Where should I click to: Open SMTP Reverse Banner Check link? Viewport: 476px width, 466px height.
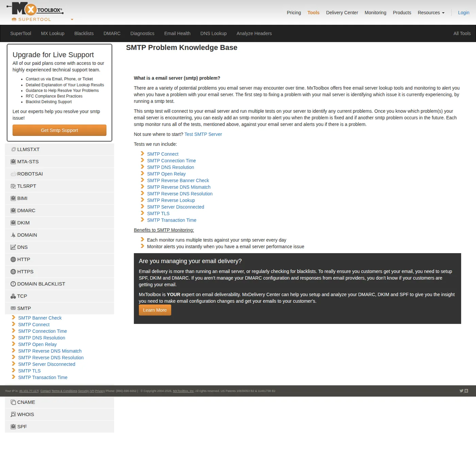tap(178, 180)
